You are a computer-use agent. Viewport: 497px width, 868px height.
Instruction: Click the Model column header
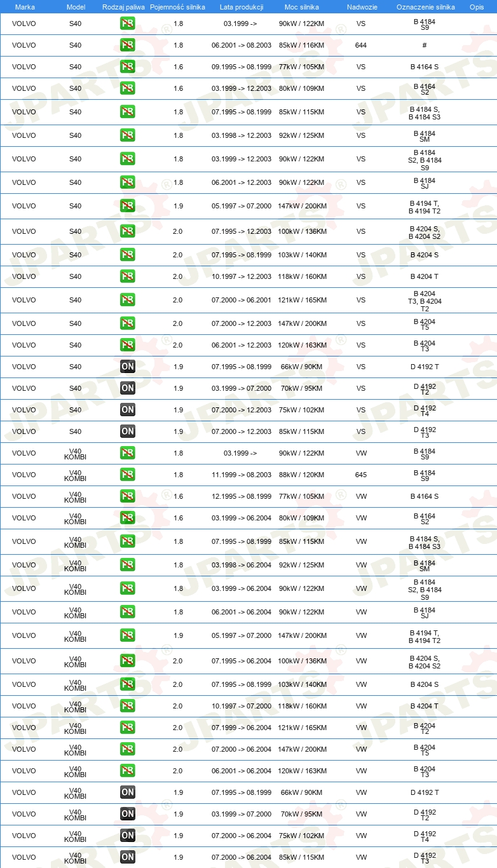[x=76, y=6]
